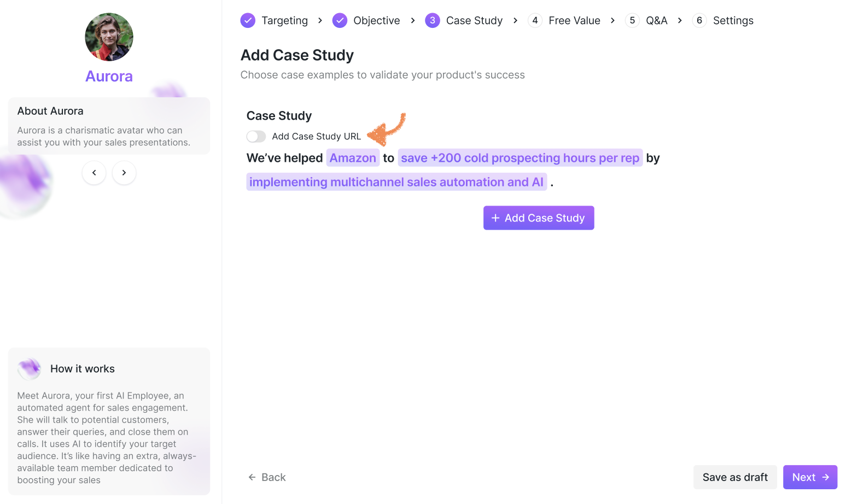Edit the Amazon company name field
This screenshot has height=504, width=852.
[x=353, y=158]
